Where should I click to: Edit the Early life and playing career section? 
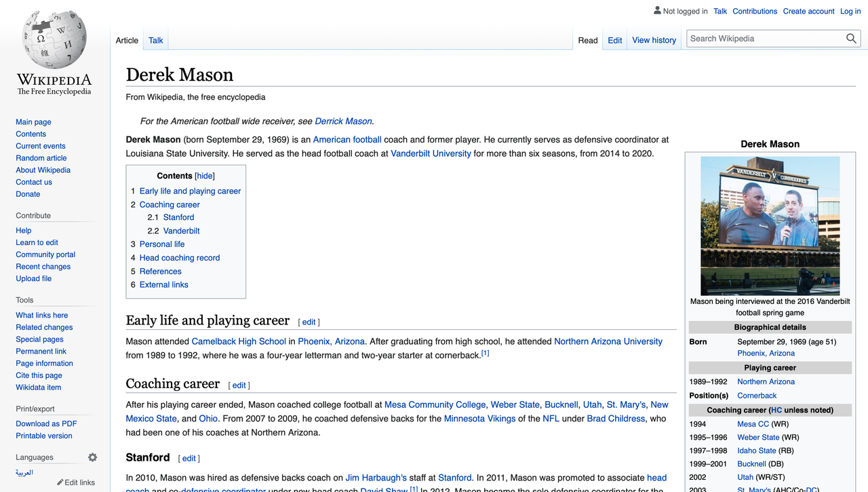click(309, 322)
